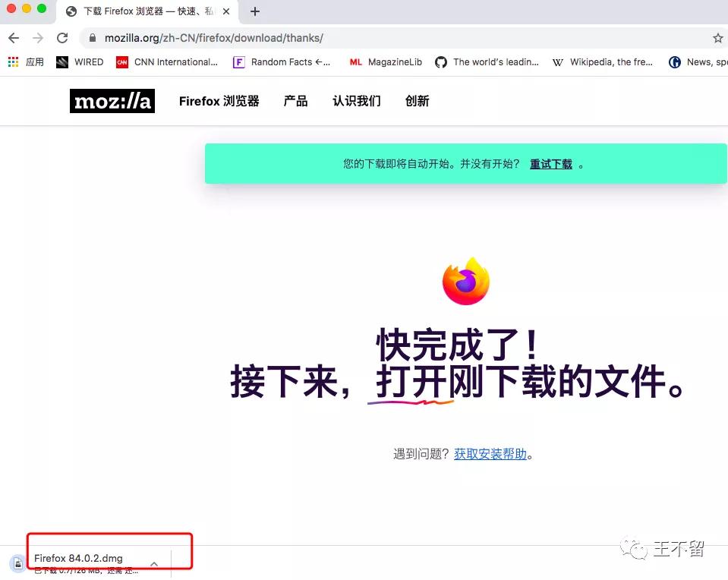728x580 pixels.
Task: Open the Firefox 浏览器 navigation menu
Action: [219, 101]
